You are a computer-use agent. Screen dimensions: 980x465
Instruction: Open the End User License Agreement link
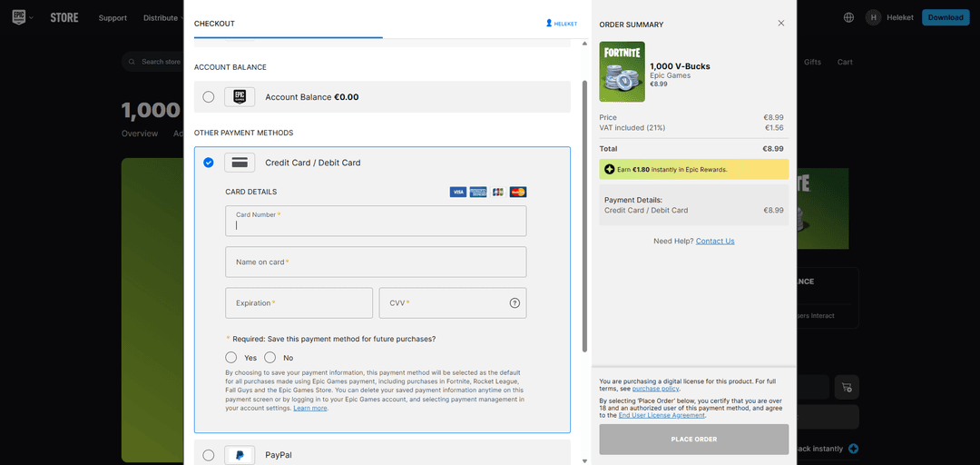coord(661,415)
